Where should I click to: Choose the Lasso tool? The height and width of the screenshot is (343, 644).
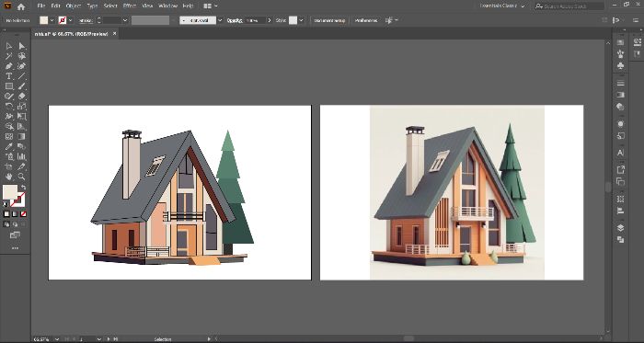22,56
